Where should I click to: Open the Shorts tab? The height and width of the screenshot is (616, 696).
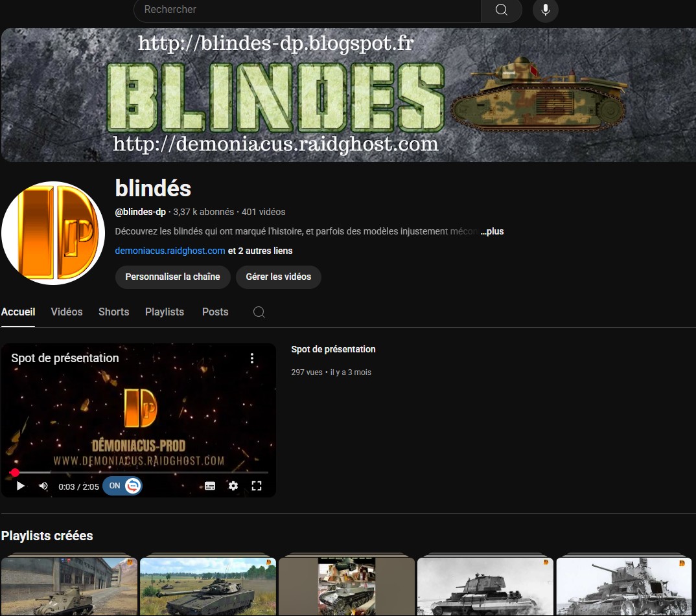(113, 312)
